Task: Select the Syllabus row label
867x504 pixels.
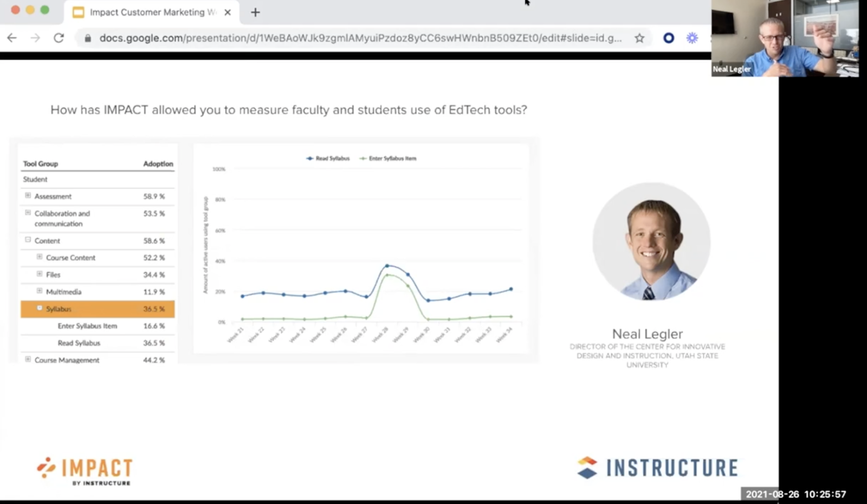Action: [x=59, y=309]
